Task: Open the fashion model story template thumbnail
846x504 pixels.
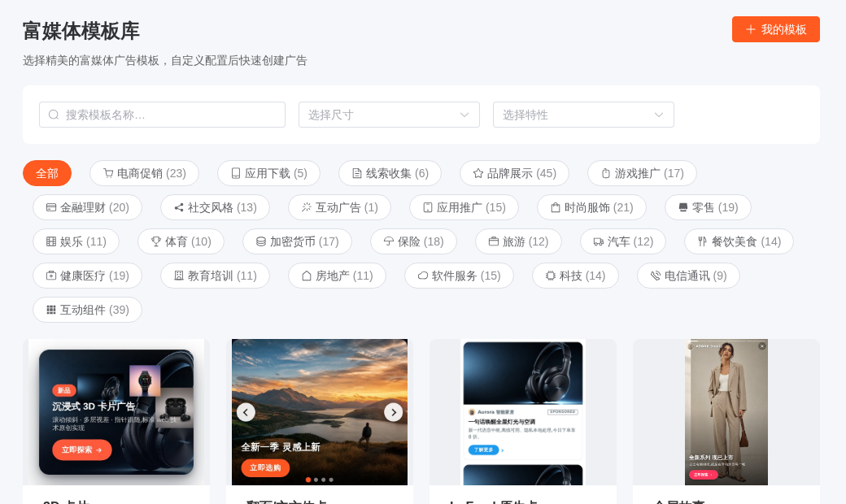Action: point(726,412)
